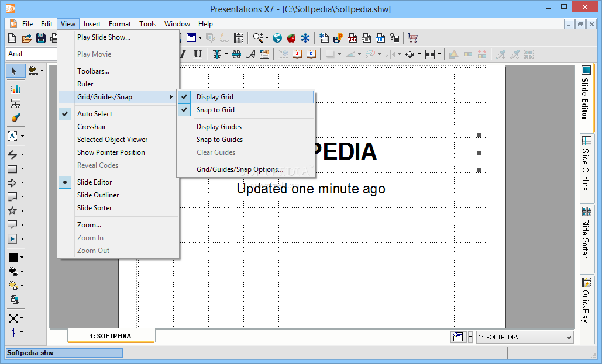Expand the black fill color dropdown arrow
Image resolution: width=602 pixels, height=364 pixels.
[x=22, y=258]
